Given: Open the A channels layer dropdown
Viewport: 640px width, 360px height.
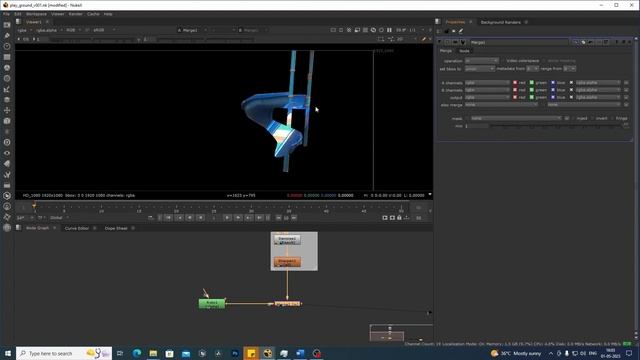Looking at the screenshot, I should (x=488, y=82).
